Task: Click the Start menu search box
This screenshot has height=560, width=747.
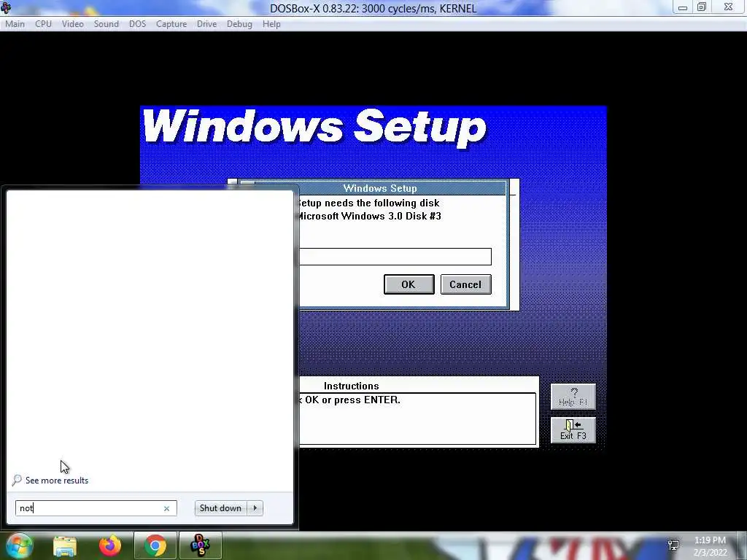Action: [96, 508]
